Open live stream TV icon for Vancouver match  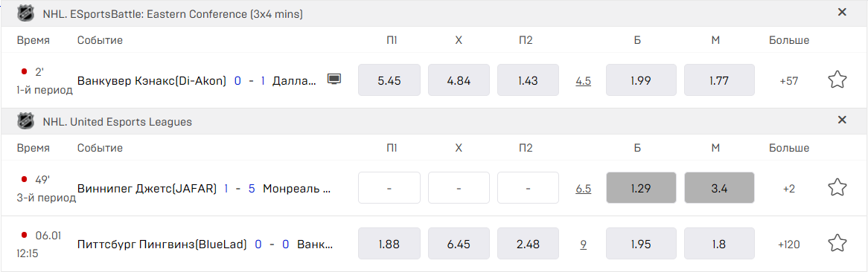point(334,79)
